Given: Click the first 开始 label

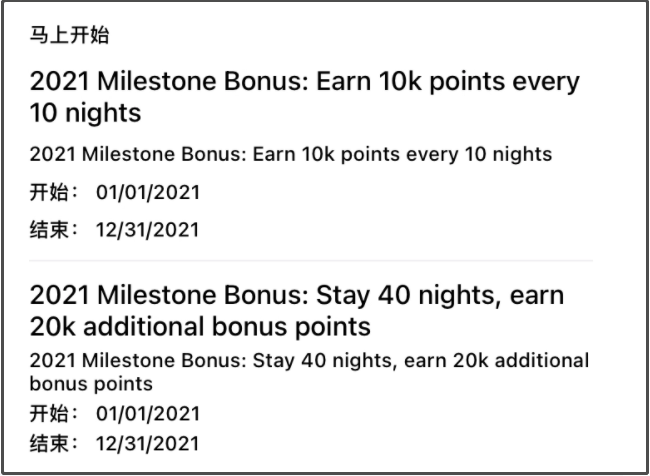Looking at the screenshot, I should point(54,192).
